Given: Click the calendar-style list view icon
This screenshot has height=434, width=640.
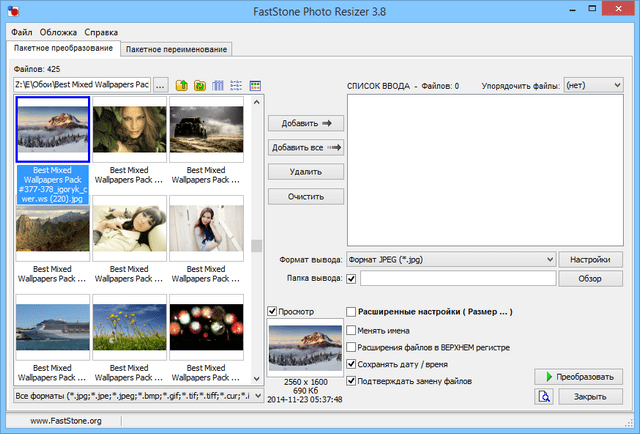Looking at the screenshot, I should coord(255,86).
